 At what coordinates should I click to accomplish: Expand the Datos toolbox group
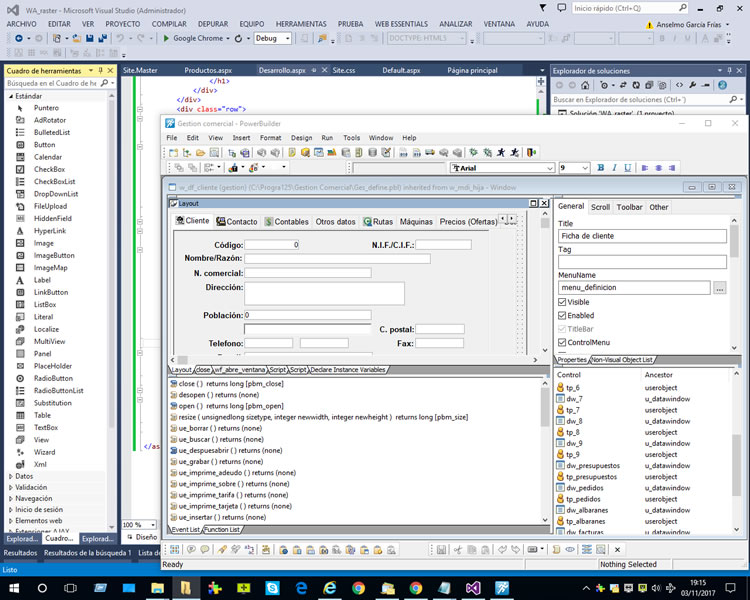pyautogui.click(x=11, y=476)
